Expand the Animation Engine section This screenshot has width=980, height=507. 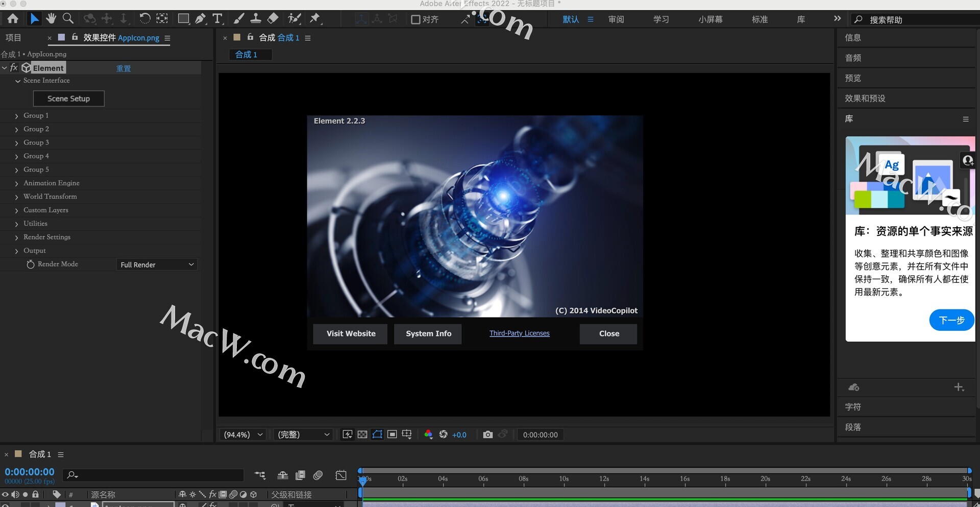point(16,183)
